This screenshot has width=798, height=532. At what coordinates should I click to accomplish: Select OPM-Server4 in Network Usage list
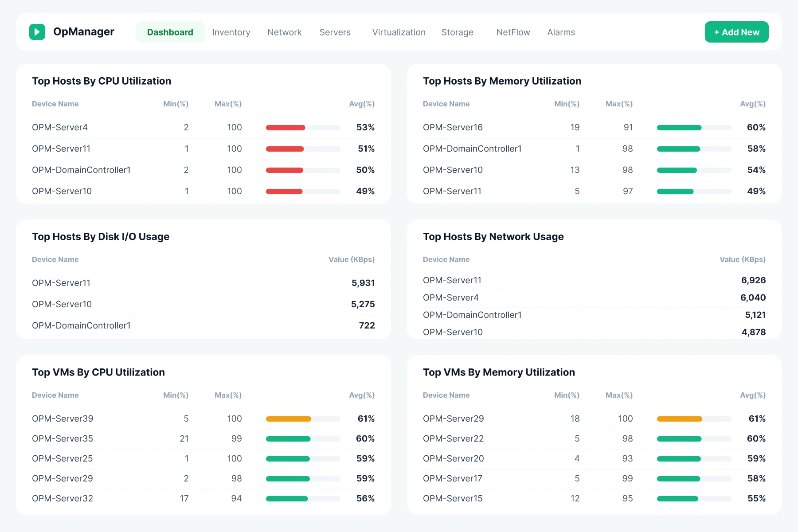450,298
